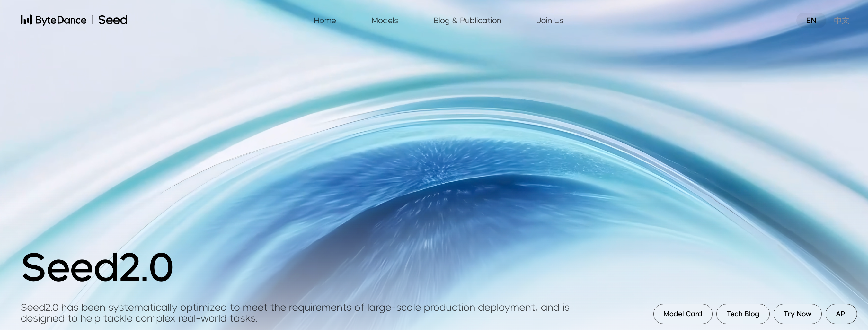Select the EN language option

811,21
